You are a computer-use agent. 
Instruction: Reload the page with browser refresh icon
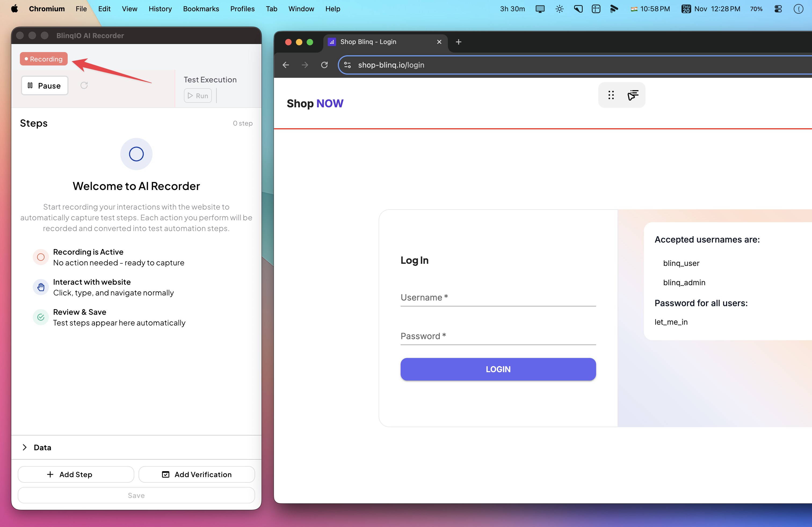[324, 65]
